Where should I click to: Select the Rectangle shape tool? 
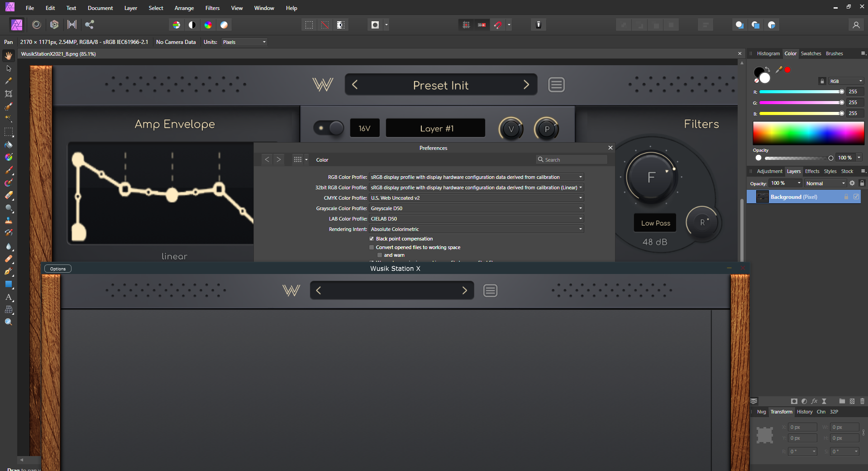[9, 284]
